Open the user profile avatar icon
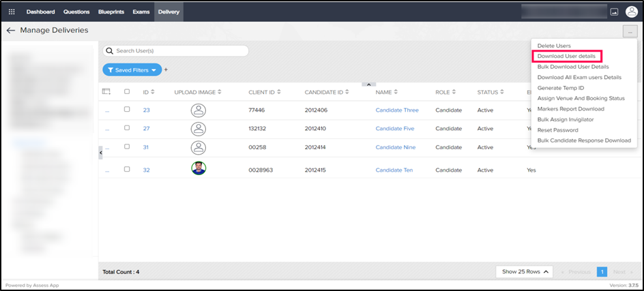Image resolution: width=644 pixels, height=291 pixels. tap(632, 12)
